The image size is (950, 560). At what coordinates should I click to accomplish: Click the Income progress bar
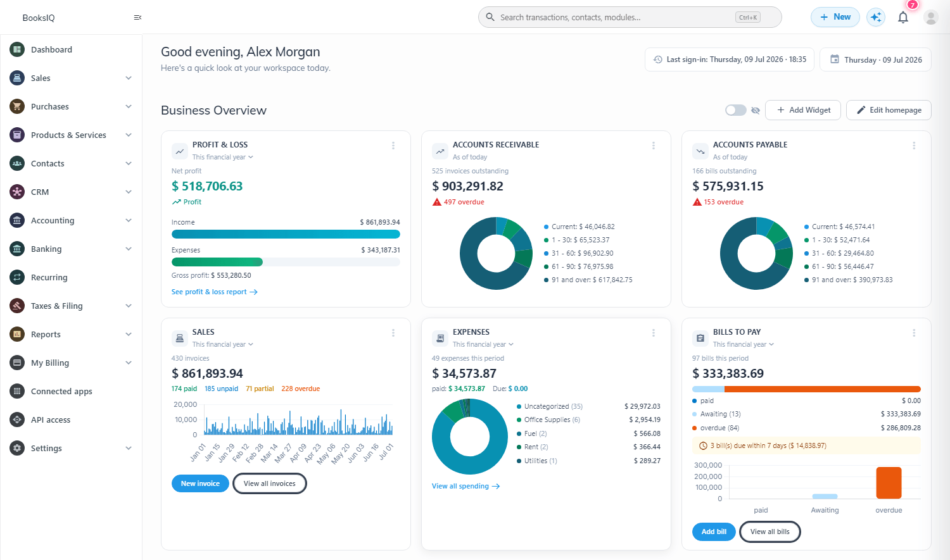pos(286,234)
